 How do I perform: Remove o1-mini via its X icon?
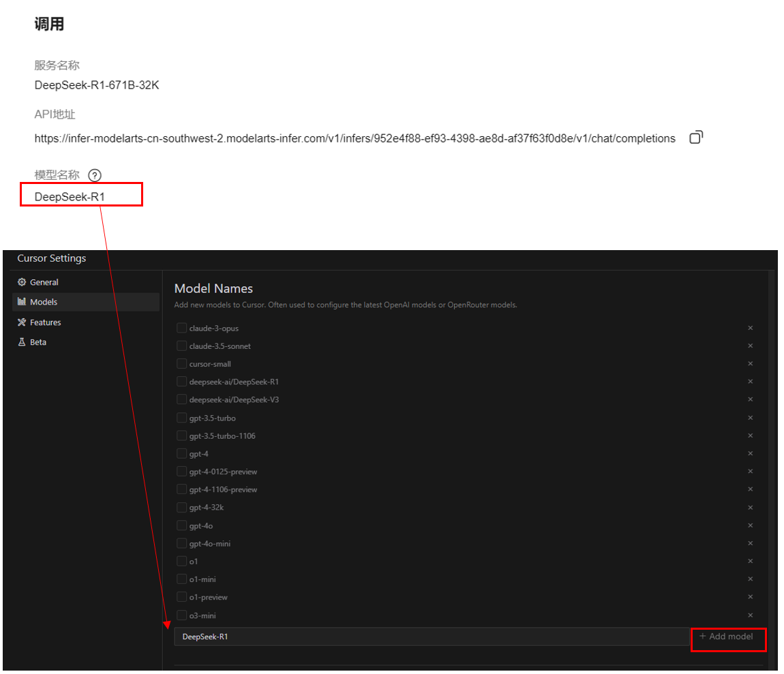click(x=750, y=579)
